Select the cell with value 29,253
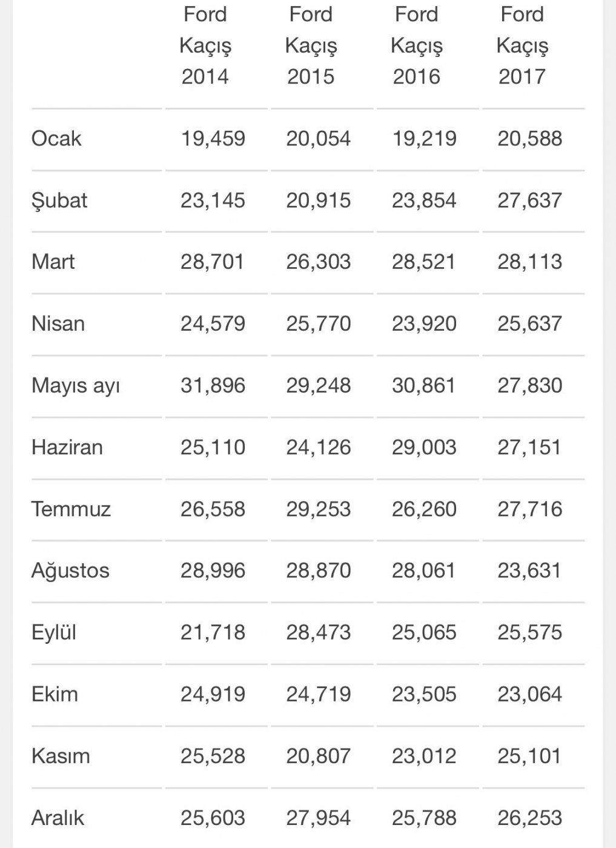The width and height of the screenshot is (616, 848). 319,509
